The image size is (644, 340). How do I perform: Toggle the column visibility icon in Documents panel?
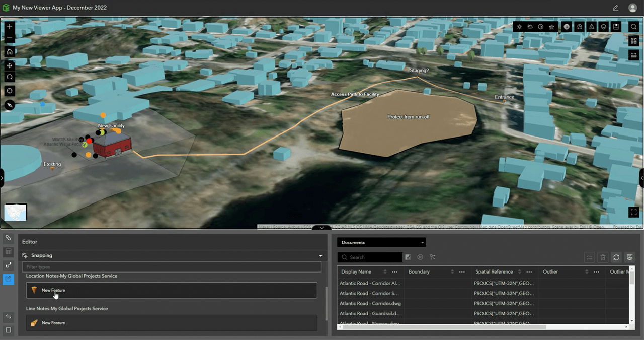pyautogui.click(x=629, y=257)
